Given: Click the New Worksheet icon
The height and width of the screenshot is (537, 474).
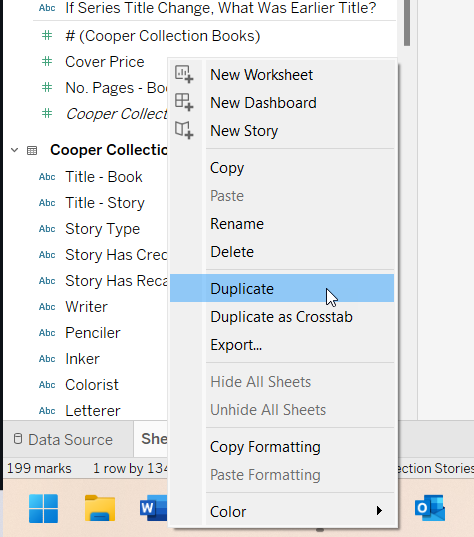Looking at the screenshot, I should (x=184, y=74).
